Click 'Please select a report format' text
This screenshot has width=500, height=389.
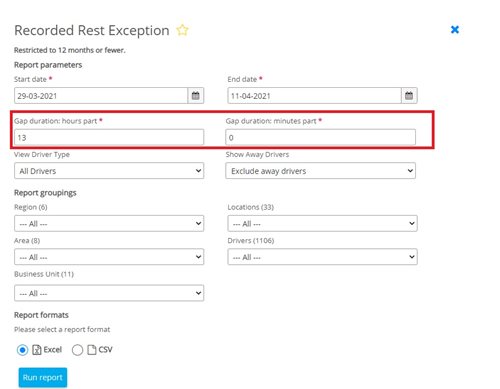pos(62,330)
